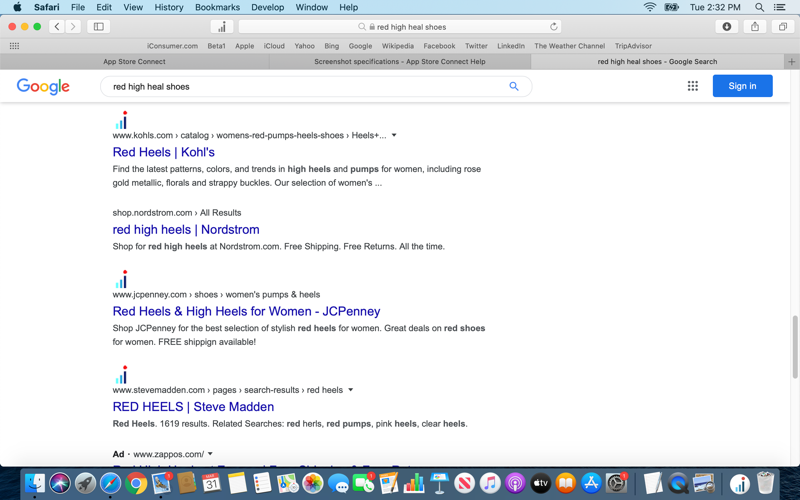This screenshot has width=800, height=500.
Task: Add a new tab with the plus button
Action: point(792,61)
